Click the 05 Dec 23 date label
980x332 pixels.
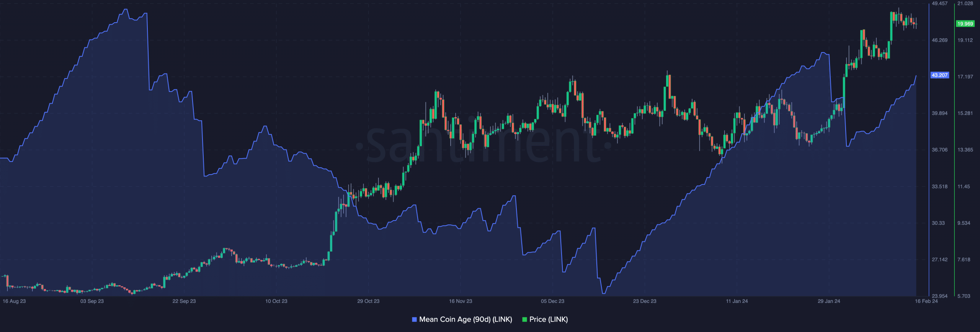point(552,301)
